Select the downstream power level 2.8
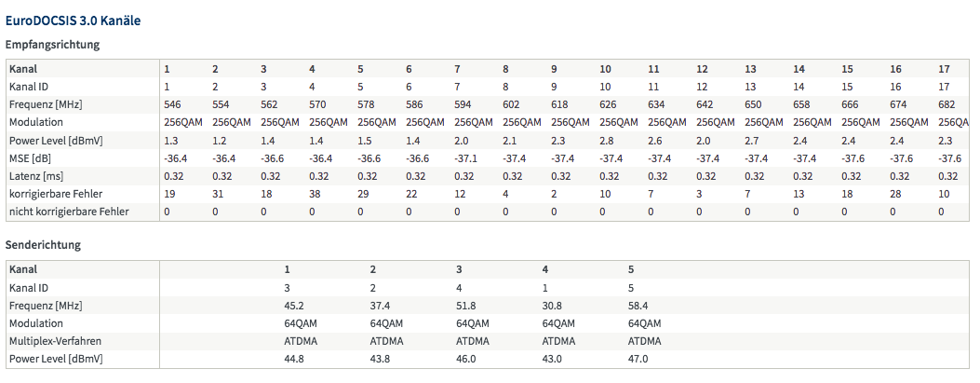980x383 pixels. [607, 140]
